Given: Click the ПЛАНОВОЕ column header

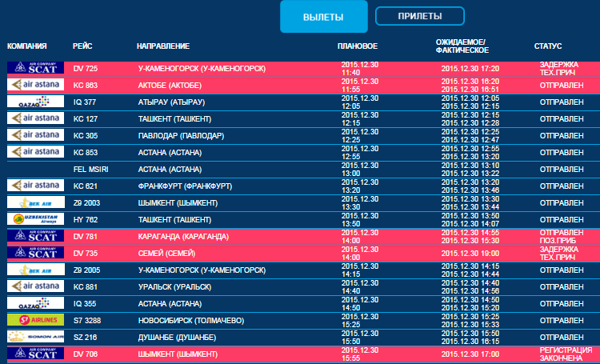Looking at the screenshot, I should point(358,47).
